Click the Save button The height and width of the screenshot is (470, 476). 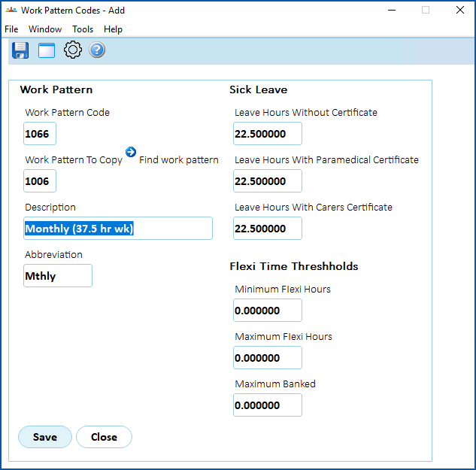click(x=45, y=437)
